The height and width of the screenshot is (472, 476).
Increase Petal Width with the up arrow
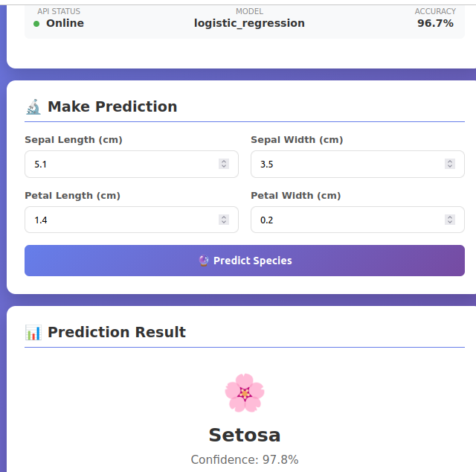tap(450, 217)
